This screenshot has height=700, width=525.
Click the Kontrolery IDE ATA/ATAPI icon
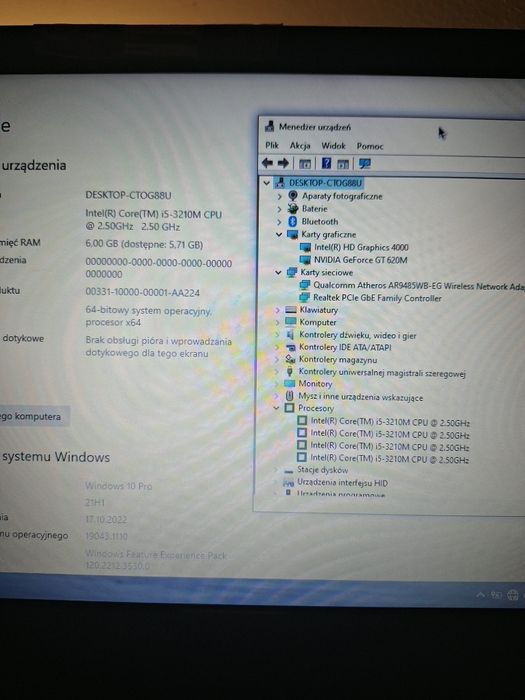291,347
